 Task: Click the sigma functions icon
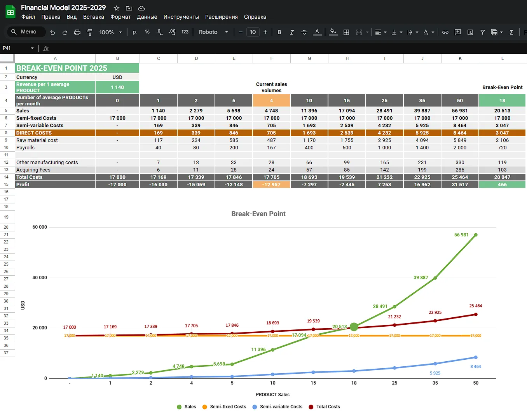(x=511, y=32)
